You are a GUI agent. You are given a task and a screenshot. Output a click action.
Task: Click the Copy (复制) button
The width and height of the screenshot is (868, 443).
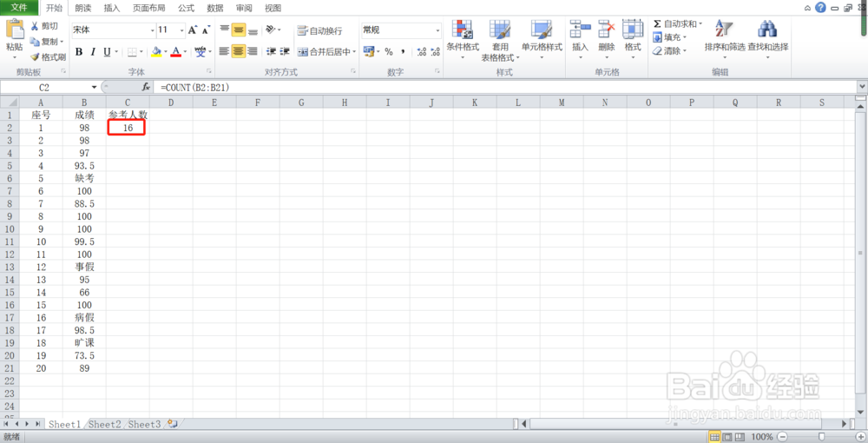(44, 42)
